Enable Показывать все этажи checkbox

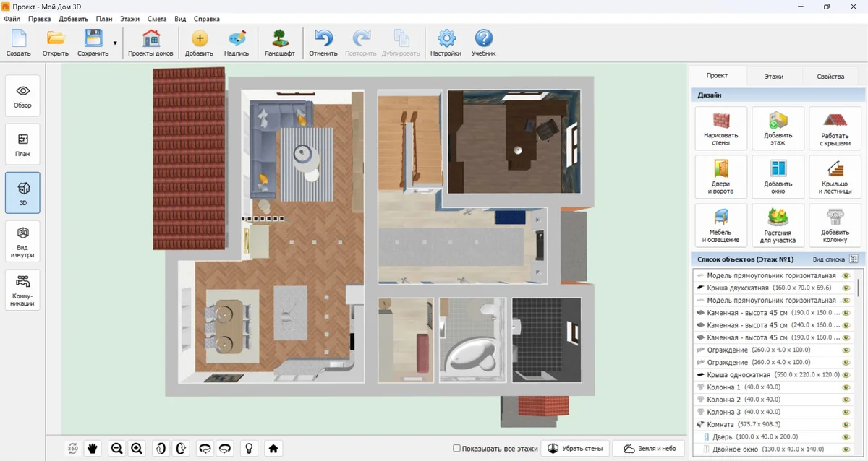(456, 449)
